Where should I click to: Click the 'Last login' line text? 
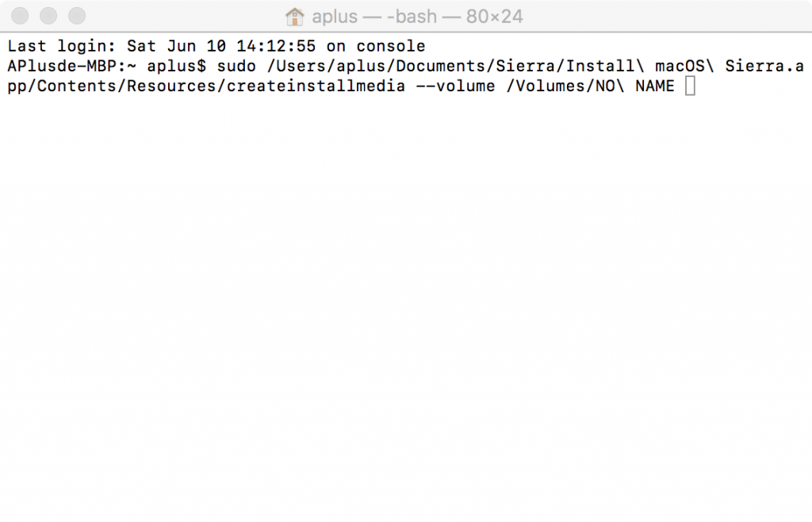tap(216, 46)
